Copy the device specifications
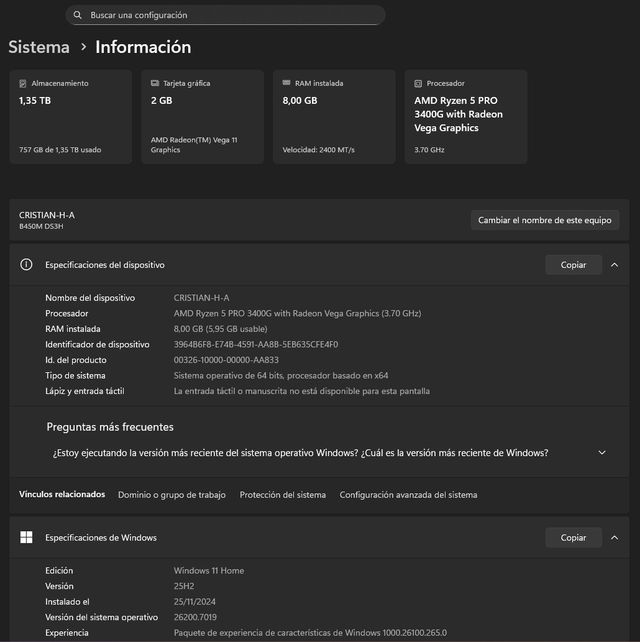 573,265
